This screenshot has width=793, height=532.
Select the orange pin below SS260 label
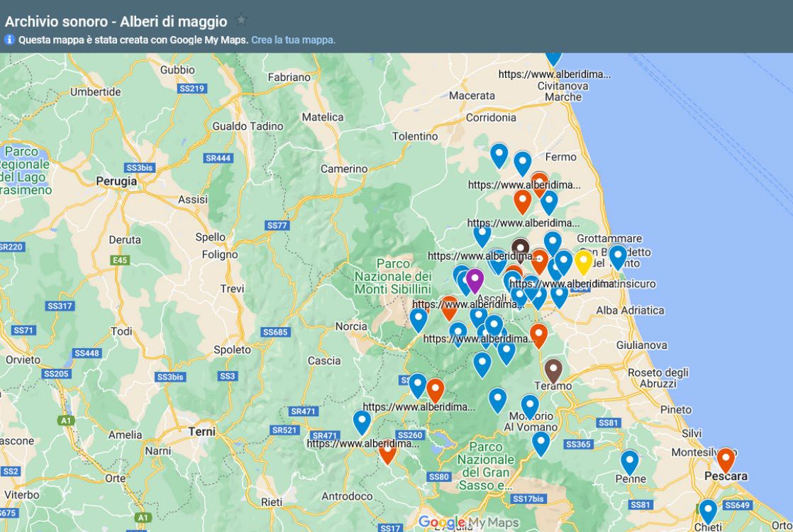(387, 452)
